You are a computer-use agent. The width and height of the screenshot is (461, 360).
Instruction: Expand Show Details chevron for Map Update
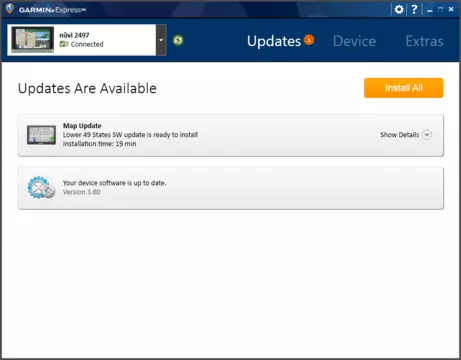(427, 135)
